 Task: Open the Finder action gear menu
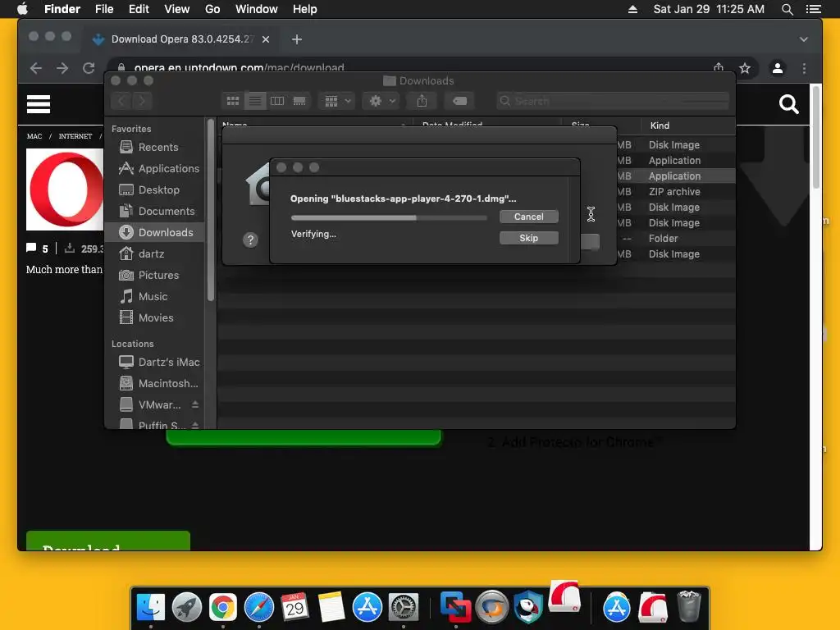381,101
